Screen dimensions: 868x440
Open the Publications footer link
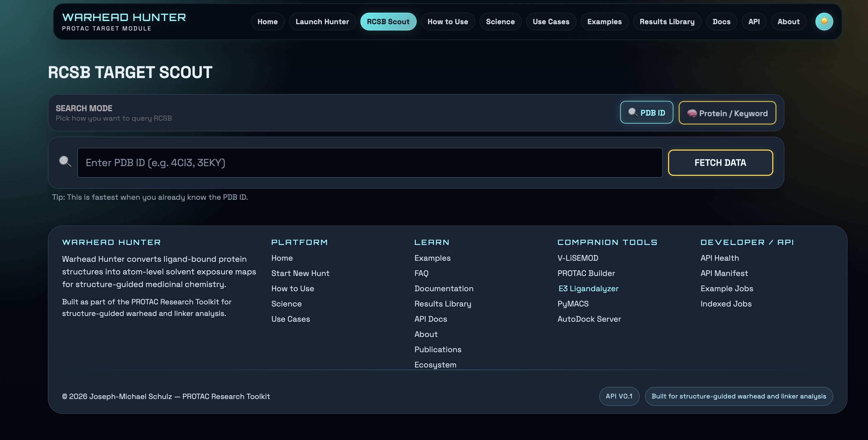pos(438,349)
